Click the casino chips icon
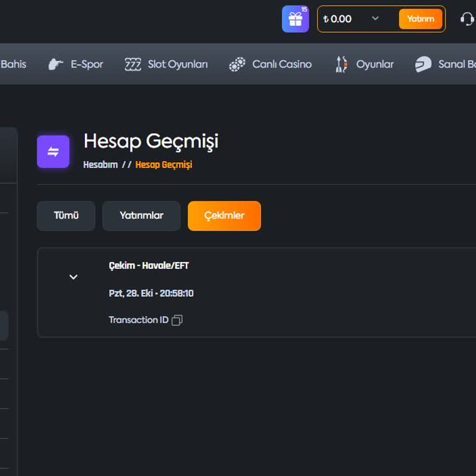This screenshot has height=476, width=476. (237, 64)
